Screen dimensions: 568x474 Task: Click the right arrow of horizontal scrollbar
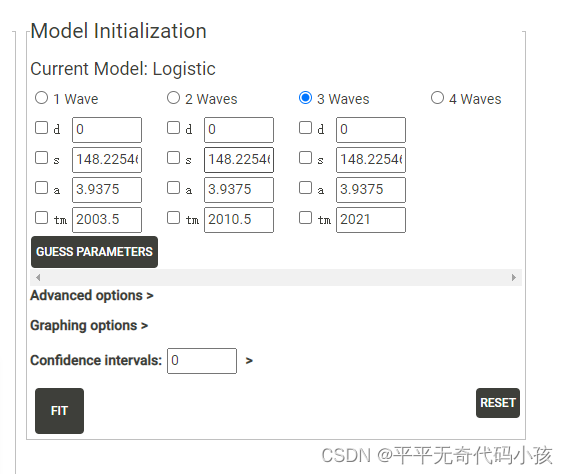pyautogui.click(x=514, y=278)
